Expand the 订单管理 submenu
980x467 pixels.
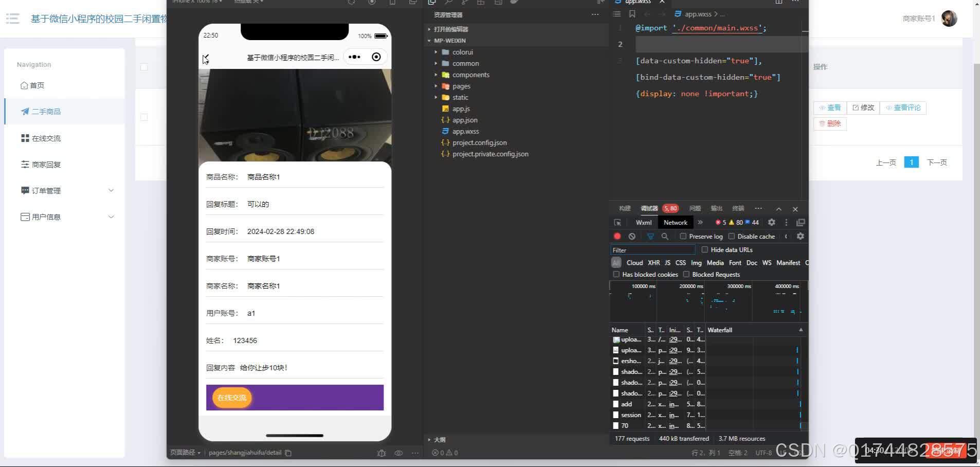click(111, 190)
